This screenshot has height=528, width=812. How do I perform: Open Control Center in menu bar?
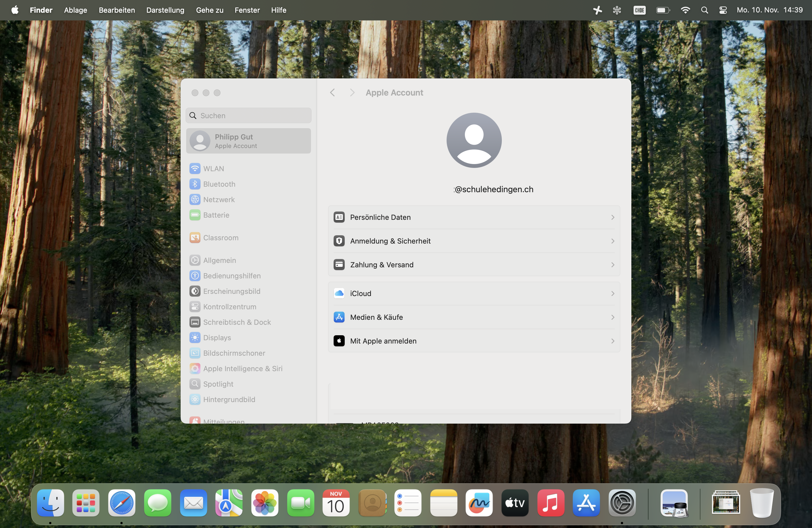coord(723,10)
